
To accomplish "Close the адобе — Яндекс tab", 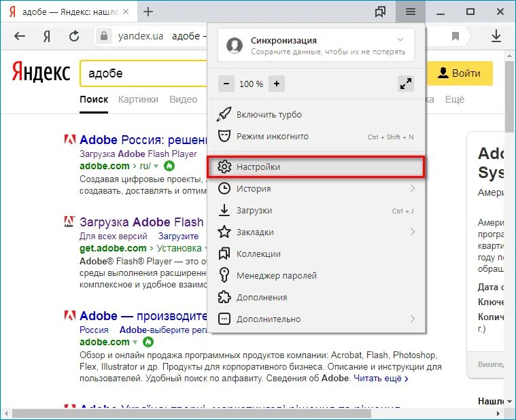I will 126,12.
